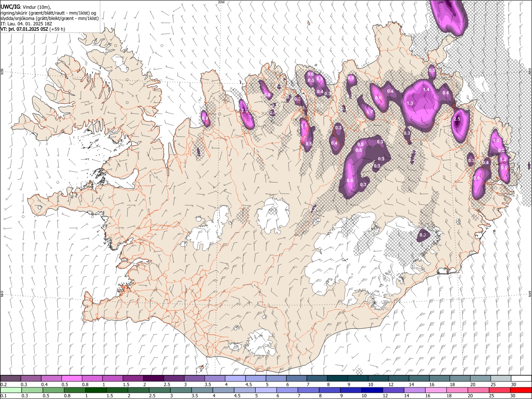Click the 1.0 snowfall value on the map
The image size is (532, 399).
pos(496,141)
